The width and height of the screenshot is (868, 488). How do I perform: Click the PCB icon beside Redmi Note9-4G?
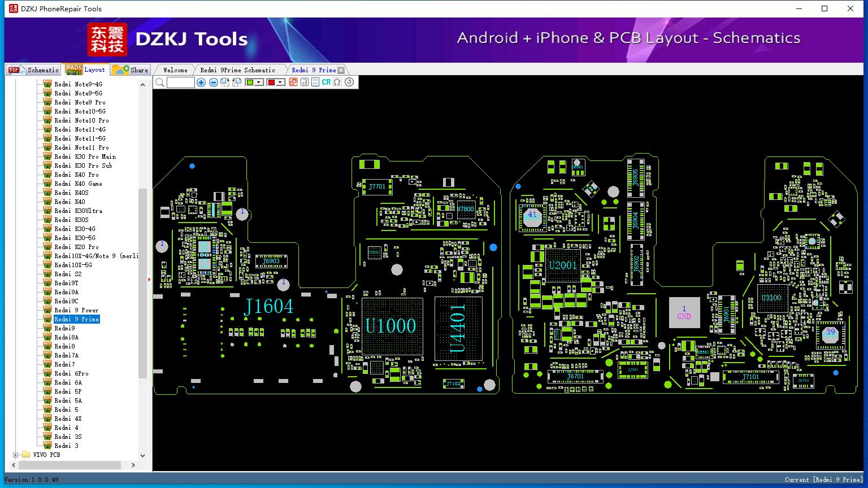click(47, 84)
